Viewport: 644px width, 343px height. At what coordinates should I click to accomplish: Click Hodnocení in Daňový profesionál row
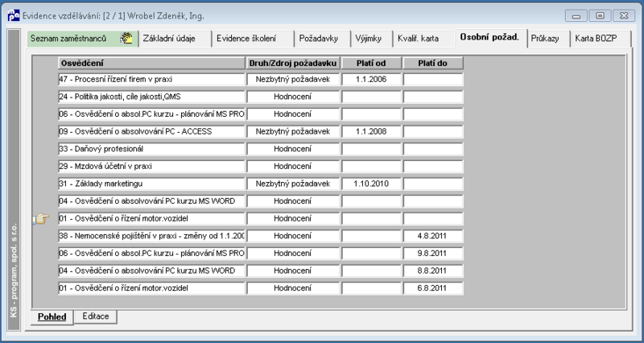tap(293, 149)
